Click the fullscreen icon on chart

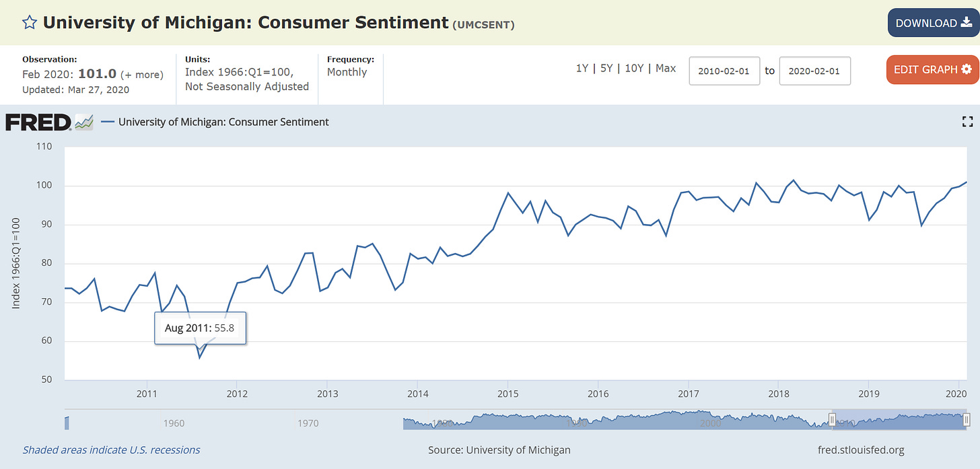point(968,122)
